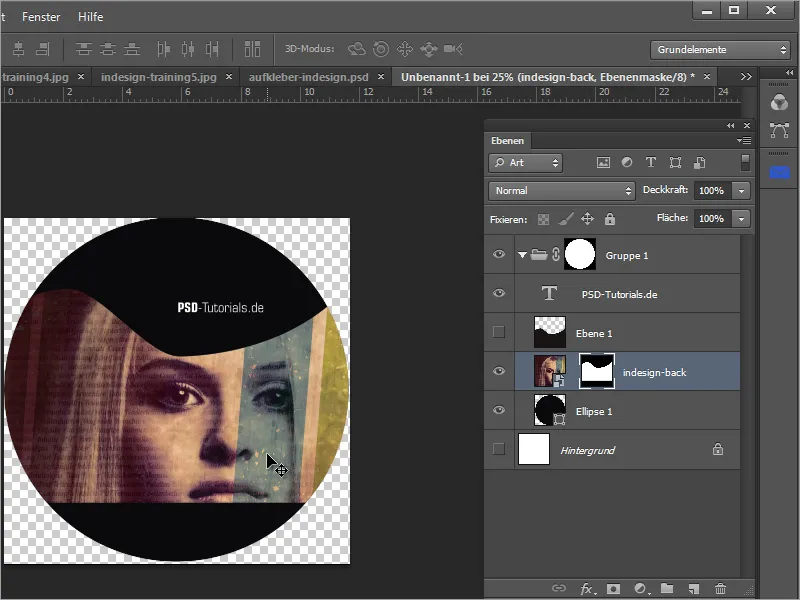
Task: Click the distribute right edges icon
Action: (x=212, y=49)
